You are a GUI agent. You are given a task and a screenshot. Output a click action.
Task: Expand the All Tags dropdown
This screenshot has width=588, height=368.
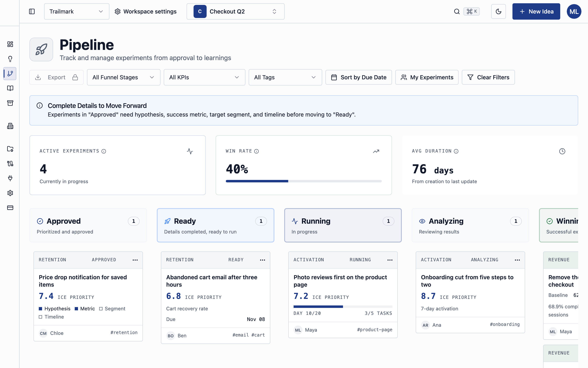(285, 77)
